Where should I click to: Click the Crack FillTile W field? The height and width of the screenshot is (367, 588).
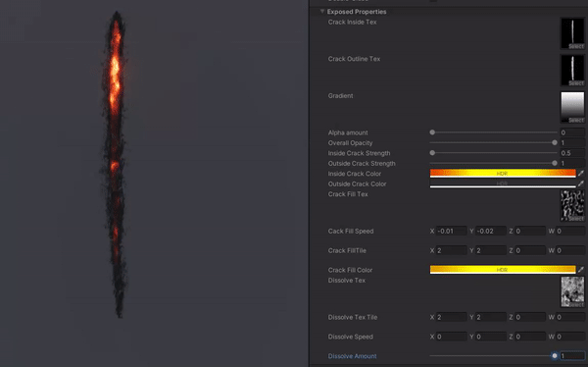(x=570, y=250)
